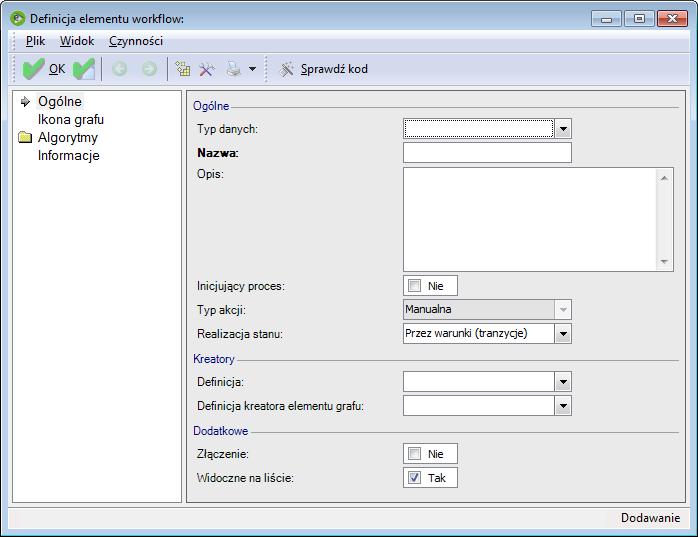Toggle the Złączenie checkbox
Viewport: 698px width, 537px height.
(x=414, y=454)
